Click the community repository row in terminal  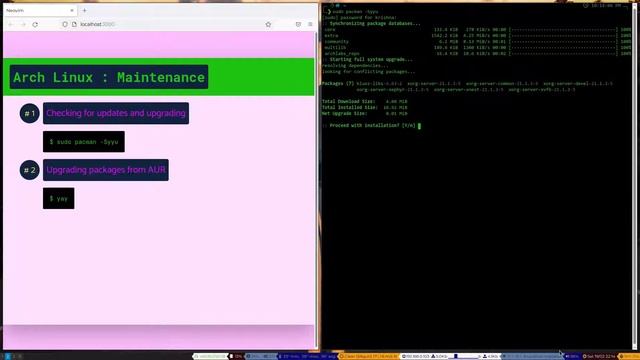coord(477,42)
